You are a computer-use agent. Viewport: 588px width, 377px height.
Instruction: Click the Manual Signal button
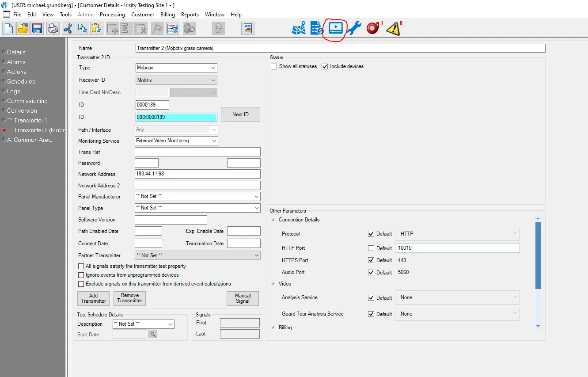click(x=243, y=298)
